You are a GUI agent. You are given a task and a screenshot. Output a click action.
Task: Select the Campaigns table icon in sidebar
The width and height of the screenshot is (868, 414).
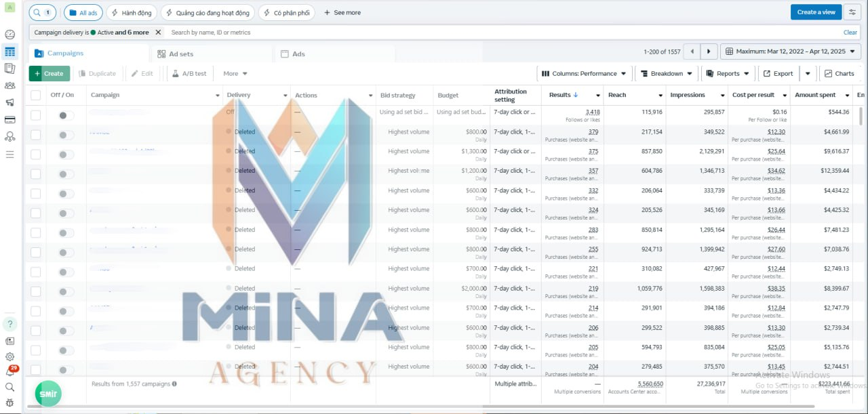pos(9,51)
